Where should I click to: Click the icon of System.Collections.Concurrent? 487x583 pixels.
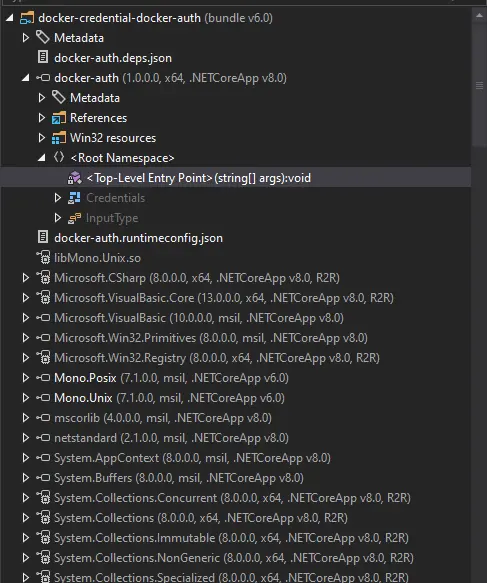(x=43, y=497)
